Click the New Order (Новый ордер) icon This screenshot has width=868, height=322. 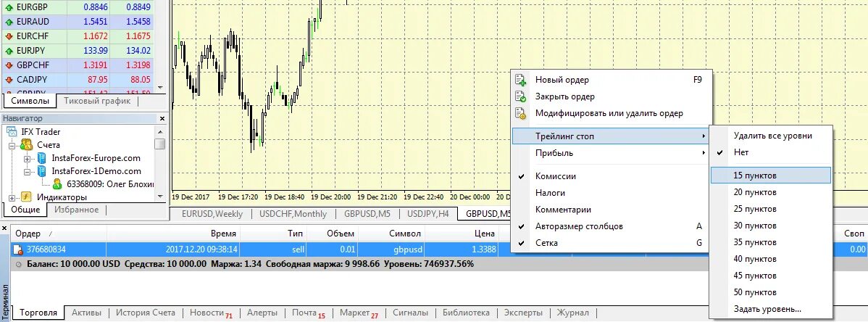tap(520, 80)
